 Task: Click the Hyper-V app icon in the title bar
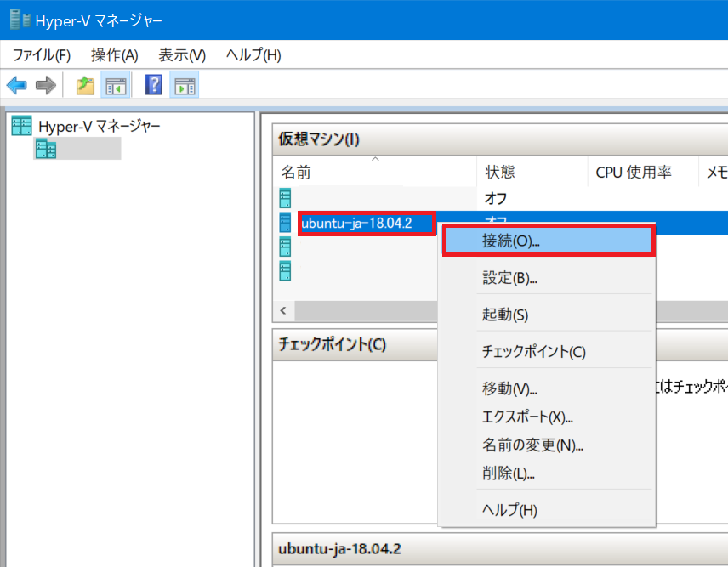pyautogui.click(x=20, y=20)
